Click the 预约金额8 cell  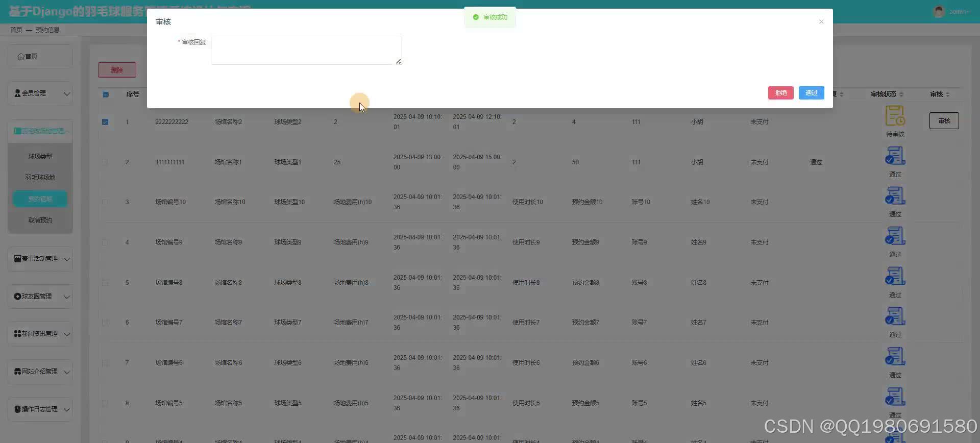click(585, 283)
